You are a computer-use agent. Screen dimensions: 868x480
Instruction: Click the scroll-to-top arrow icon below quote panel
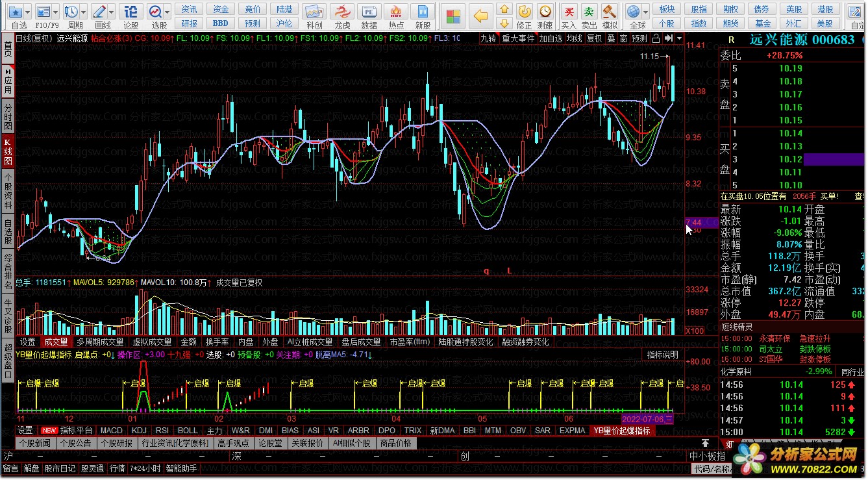click(x=705, y=443)
